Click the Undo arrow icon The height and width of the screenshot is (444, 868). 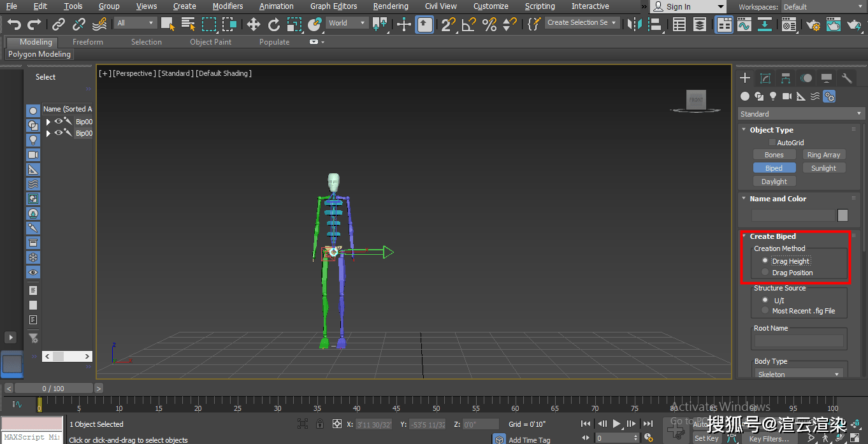pos(14,24)
